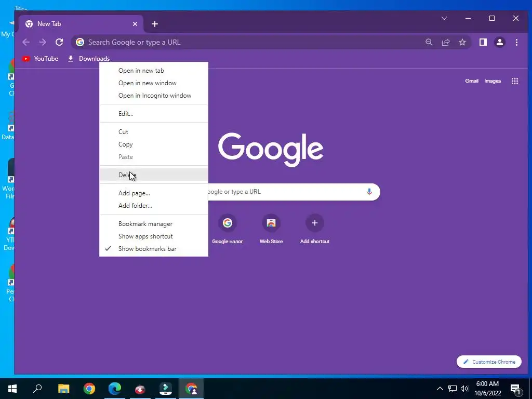This screenshot has height=399, width=532.
Task: Open Bookmark manager from menu
Action: (154, 224)
